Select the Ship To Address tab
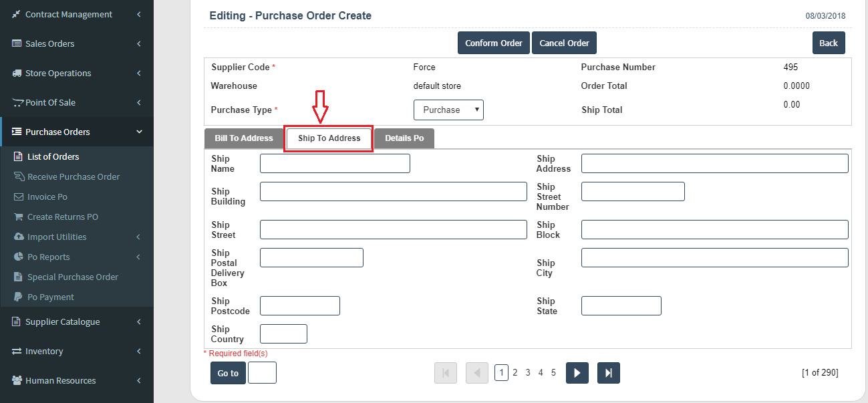The width and height of the screenshot is (868, 403). 329,138
